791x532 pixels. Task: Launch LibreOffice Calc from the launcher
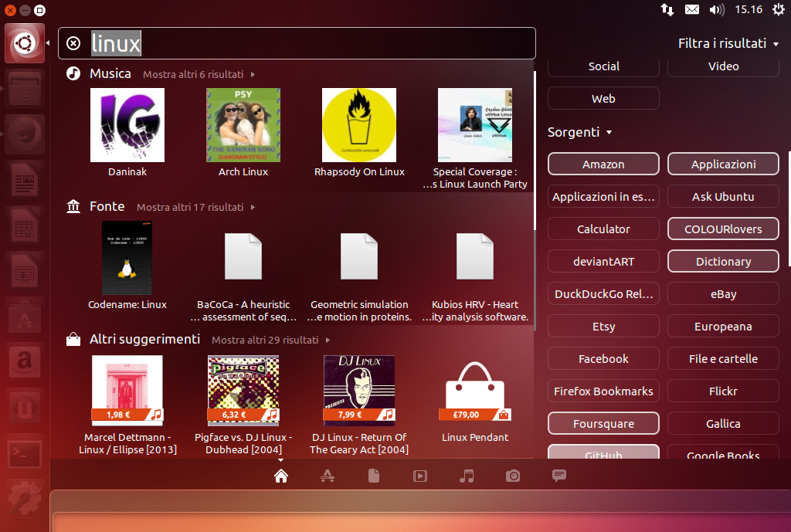(x=25, y=225)
